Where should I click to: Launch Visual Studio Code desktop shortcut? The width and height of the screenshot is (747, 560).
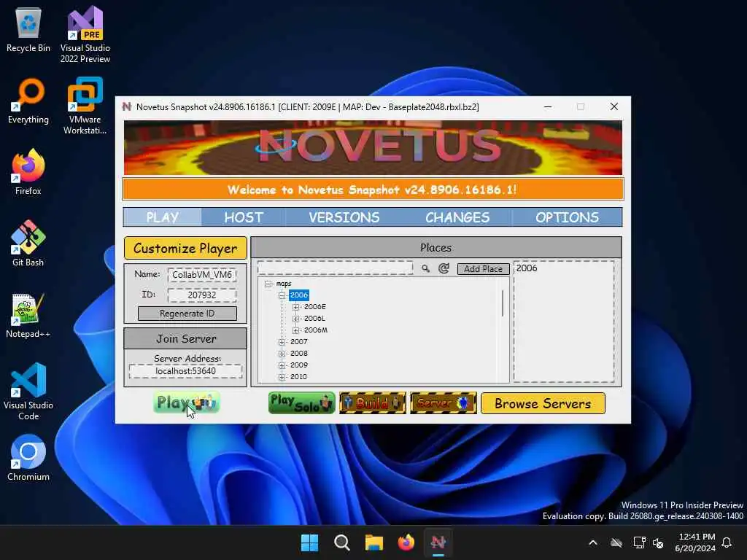(28, 392)
